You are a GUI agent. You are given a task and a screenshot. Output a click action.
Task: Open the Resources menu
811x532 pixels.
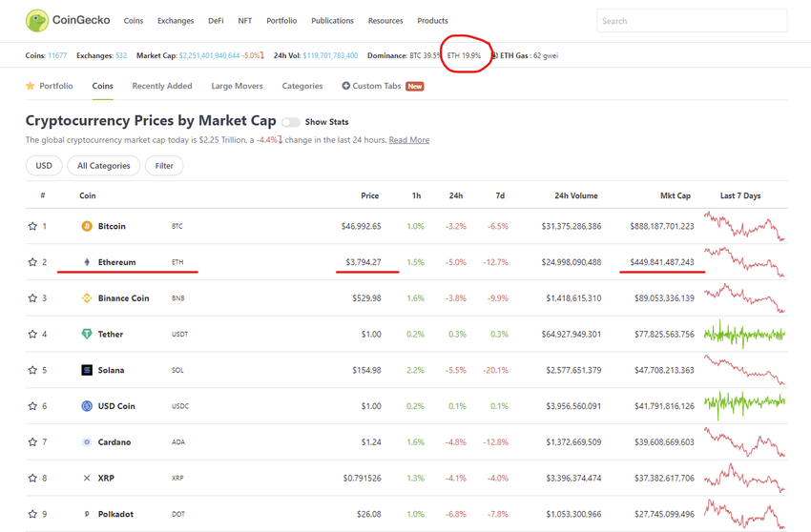click(385, 21)
